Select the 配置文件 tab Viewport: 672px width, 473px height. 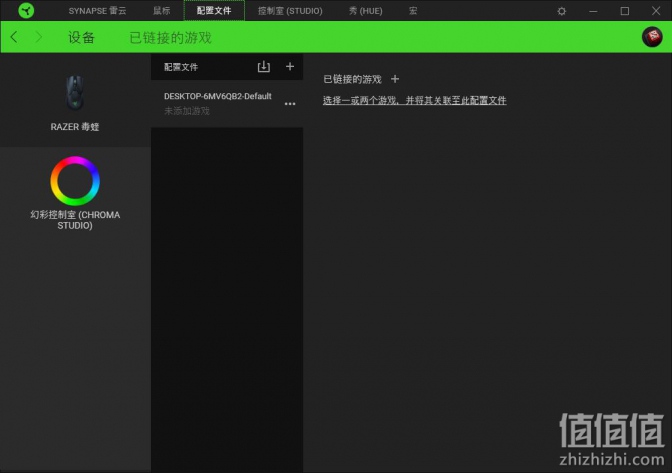click(x=214, y=11)
